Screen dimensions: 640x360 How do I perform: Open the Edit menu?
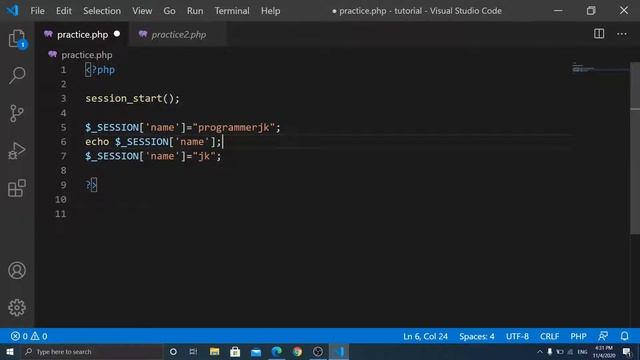tap(64, 11)
